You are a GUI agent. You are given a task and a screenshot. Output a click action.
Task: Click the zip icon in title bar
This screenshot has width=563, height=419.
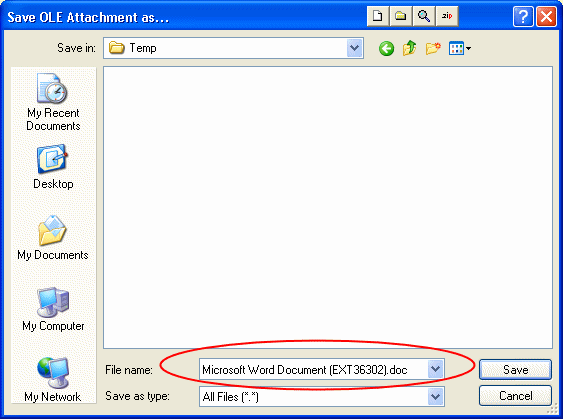point(447,16)
